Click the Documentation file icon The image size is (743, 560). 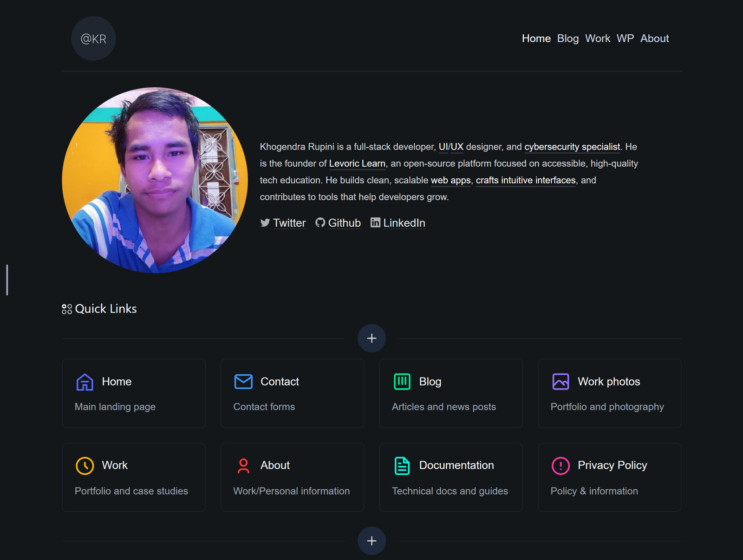pos(402,466)
